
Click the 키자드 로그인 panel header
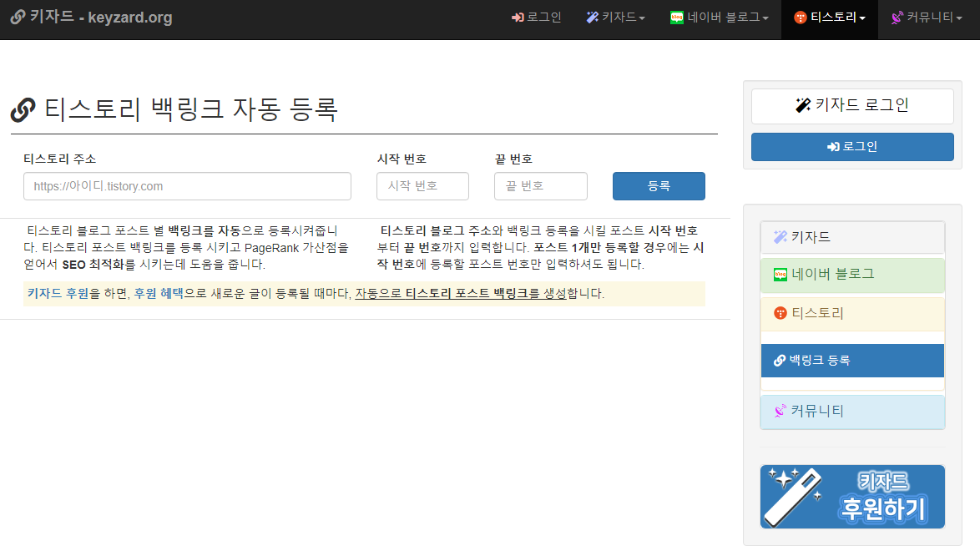click(x=852, y=105)
